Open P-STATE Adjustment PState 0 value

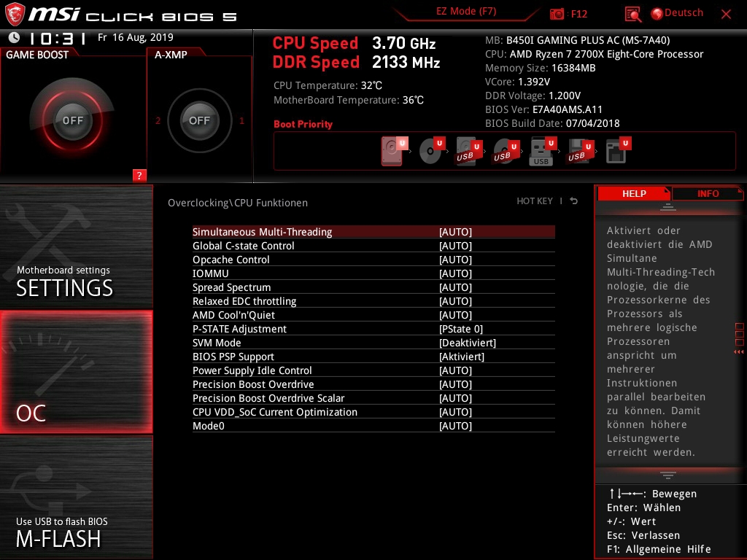click(x=461, y=329)
